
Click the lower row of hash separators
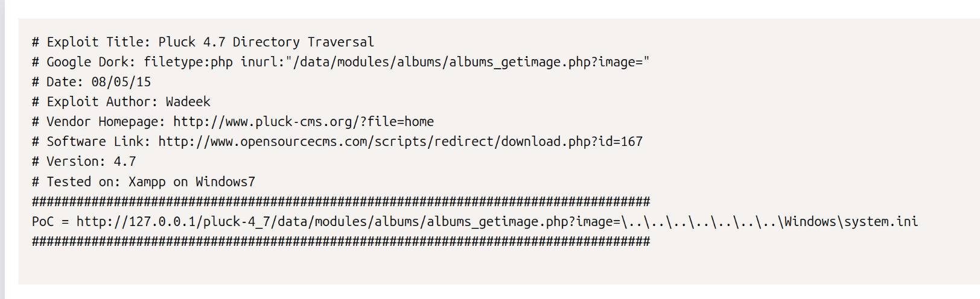[x=341, y=241]
